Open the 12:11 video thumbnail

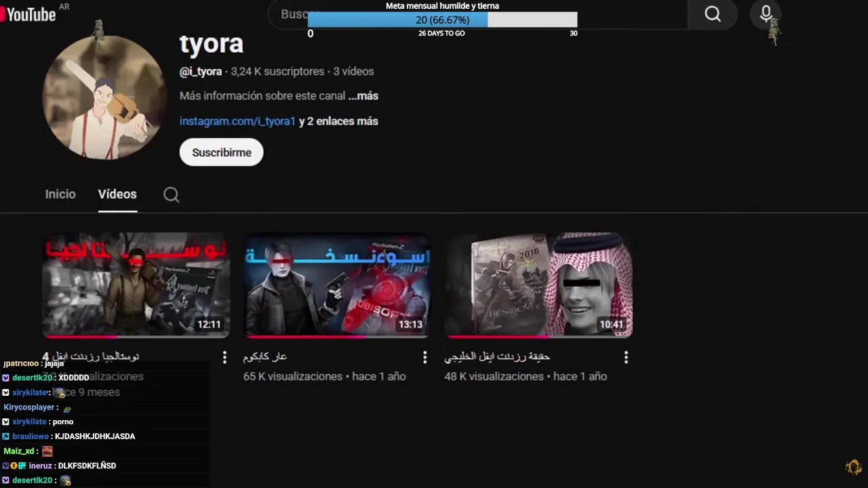coord(136,285)
